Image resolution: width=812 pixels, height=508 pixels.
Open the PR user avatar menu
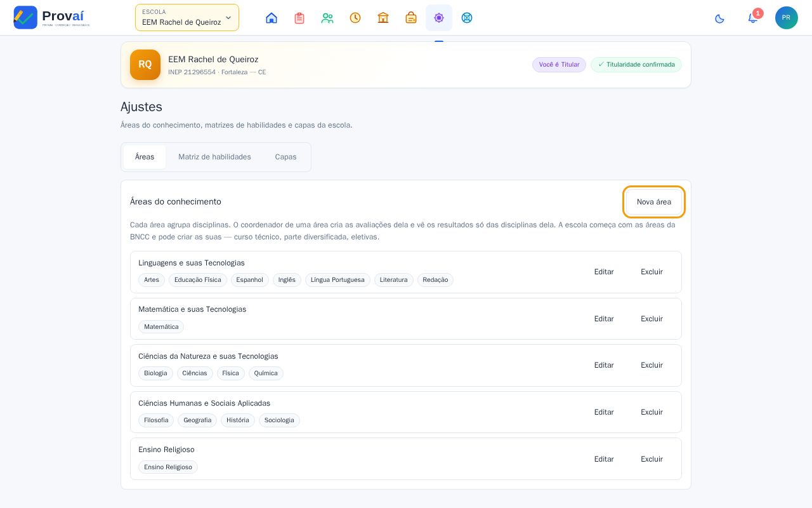pos(787,18)
